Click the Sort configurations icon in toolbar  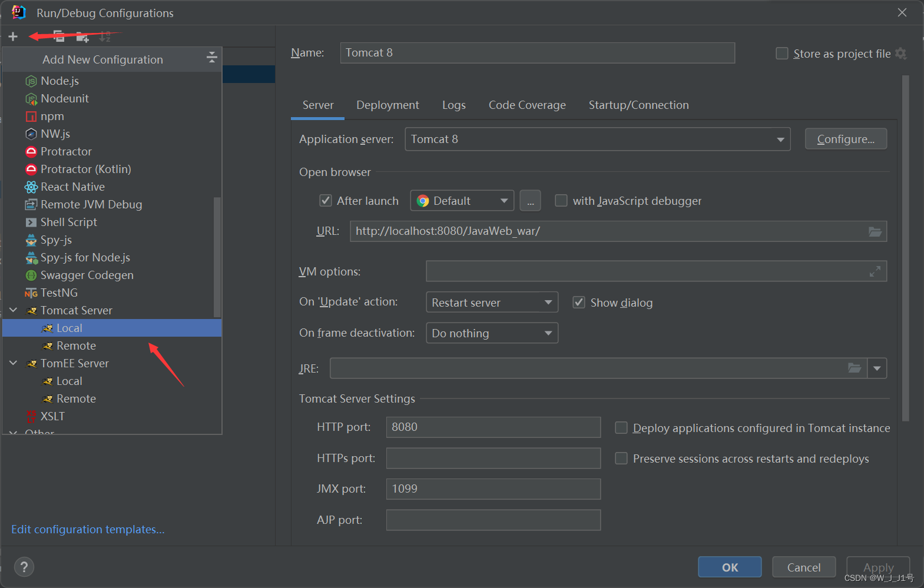[x=105, y=36]
